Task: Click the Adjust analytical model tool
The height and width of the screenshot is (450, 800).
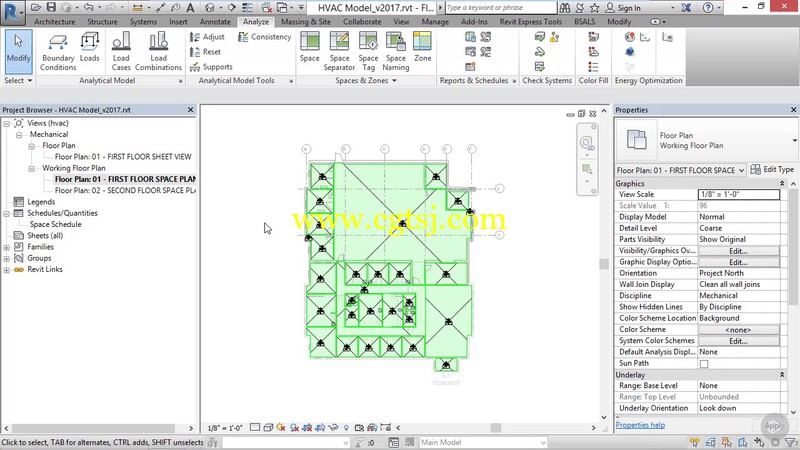Action: pos(207,37)
